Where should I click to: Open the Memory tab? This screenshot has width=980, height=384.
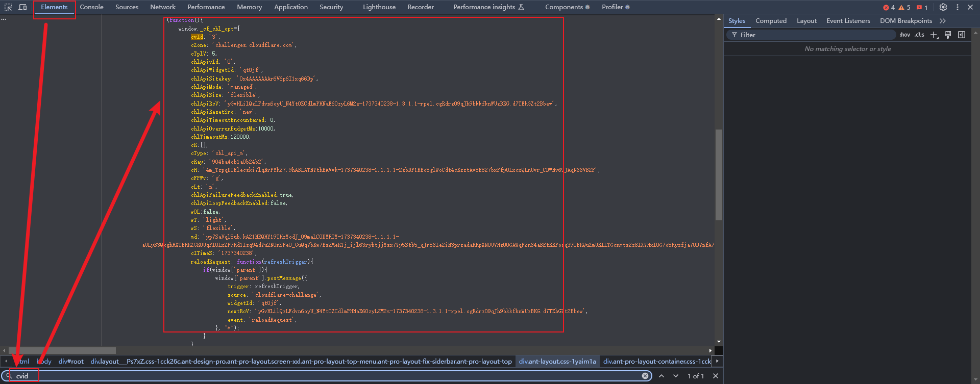249,7
